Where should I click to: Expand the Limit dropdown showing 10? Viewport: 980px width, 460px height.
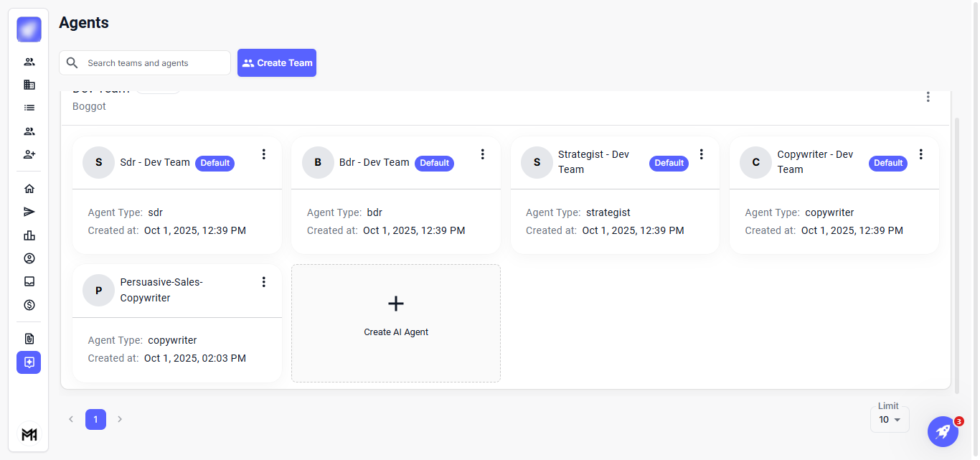(x=890, y=420)
